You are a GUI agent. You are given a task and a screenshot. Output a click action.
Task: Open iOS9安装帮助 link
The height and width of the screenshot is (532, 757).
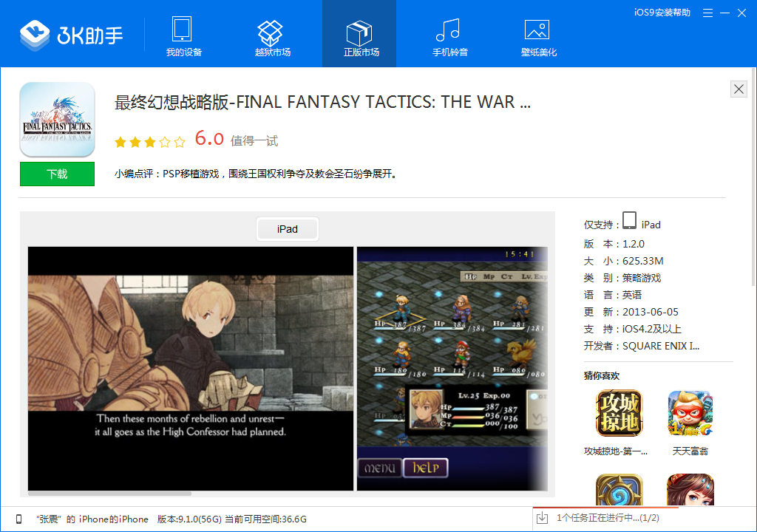662,13
